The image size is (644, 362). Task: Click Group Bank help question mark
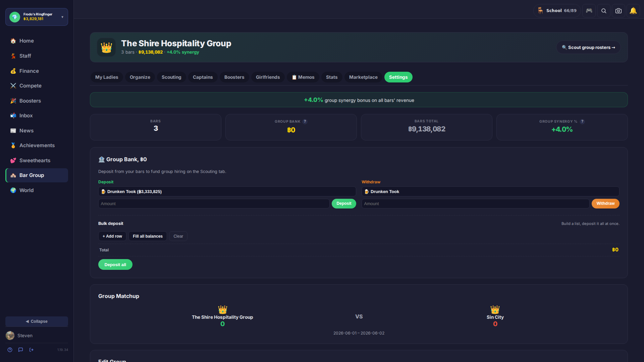click(x=305, y=122)
